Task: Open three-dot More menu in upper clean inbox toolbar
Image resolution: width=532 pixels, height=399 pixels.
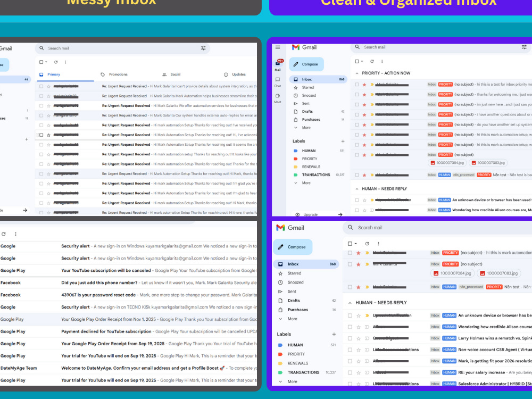Action: point(381,61)
